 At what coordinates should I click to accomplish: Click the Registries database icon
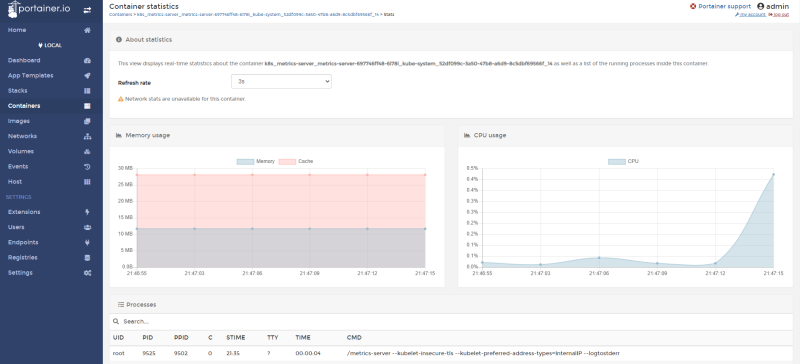87,258
